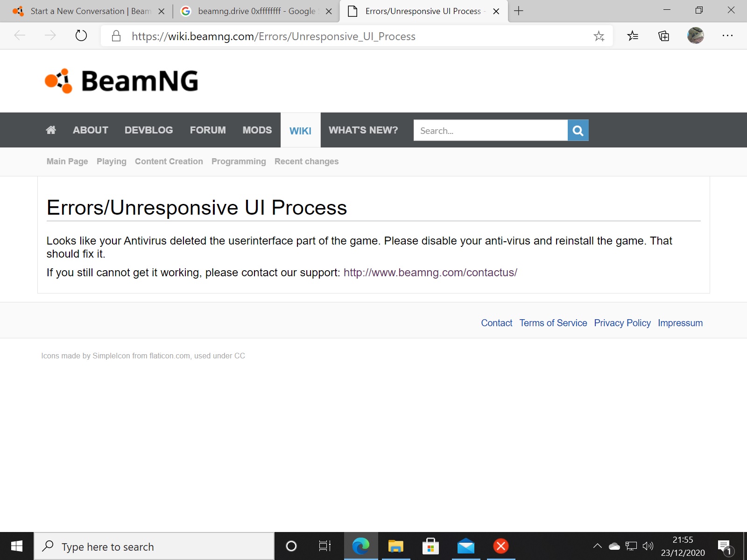Screen dimensions: 747x560
Task: Open the notification center icon
Action: point(725,547)
